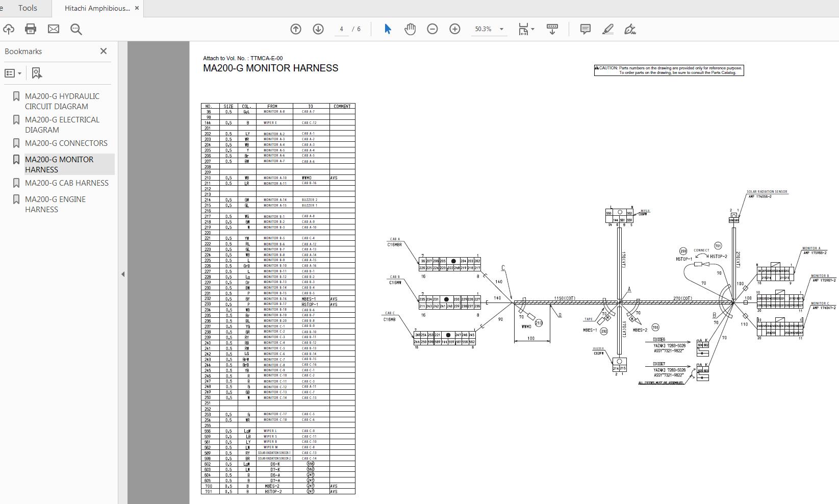Zoom out of the page

point(432,29)
